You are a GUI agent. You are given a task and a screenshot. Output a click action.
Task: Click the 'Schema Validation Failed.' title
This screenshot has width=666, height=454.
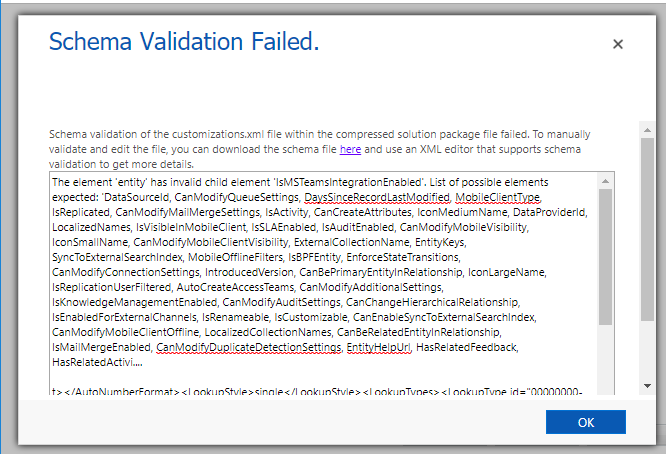[184, 42]
